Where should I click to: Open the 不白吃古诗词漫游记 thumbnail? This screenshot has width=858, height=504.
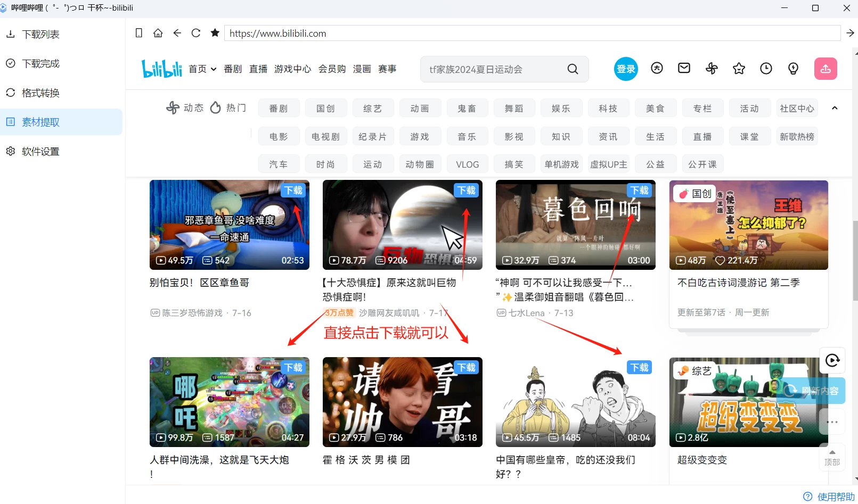coord(748,225)
